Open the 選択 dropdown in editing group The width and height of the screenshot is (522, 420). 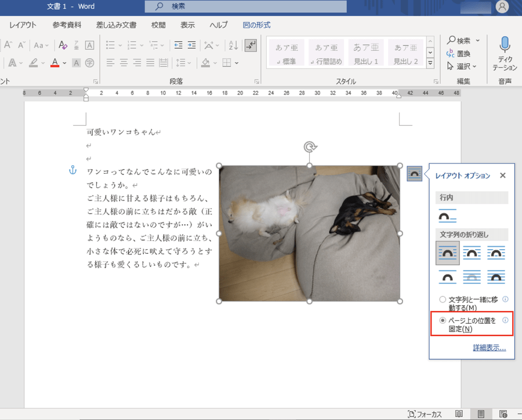[463, 66]
